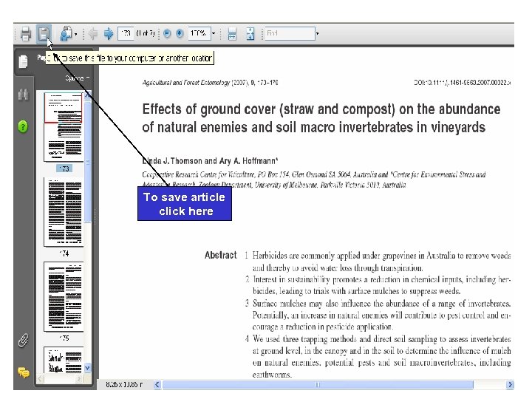Open the Search binoculars panel icon

click(23, 95)
